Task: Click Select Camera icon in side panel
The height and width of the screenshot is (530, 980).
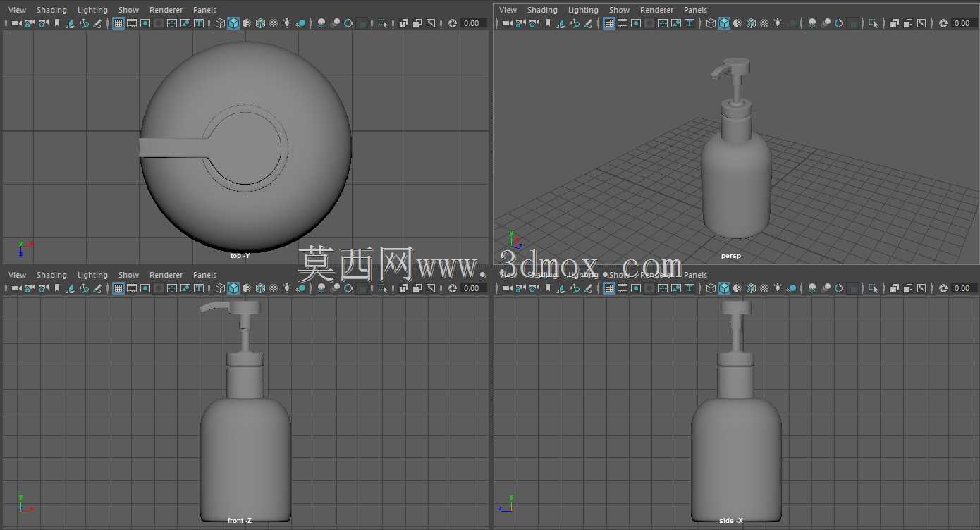Action: (x=507, y=288)
